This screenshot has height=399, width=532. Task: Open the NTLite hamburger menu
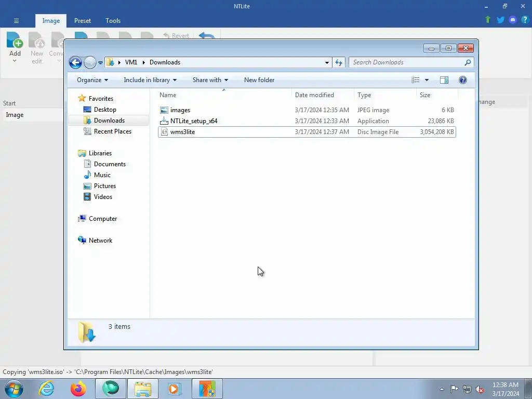coord(16,21)
